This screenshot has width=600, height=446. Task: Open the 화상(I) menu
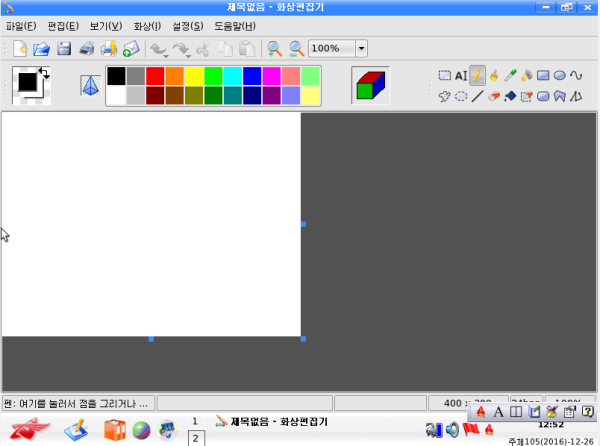coord(147,25)
